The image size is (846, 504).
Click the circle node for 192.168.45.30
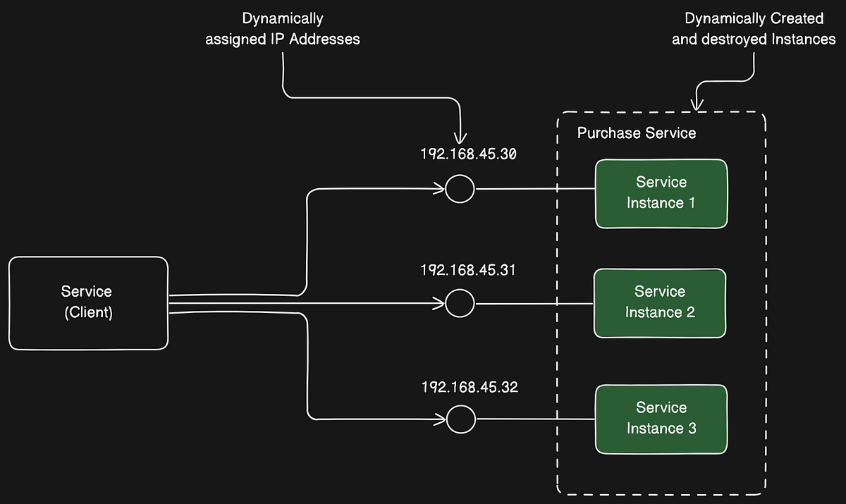pyautogui.click(x=460, y=189)
